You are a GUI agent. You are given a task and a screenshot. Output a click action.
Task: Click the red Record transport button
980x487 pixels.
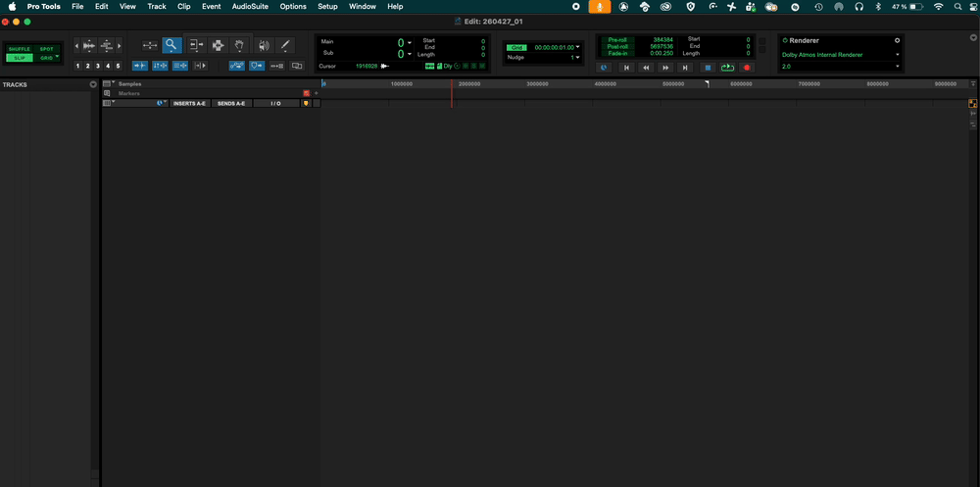746,67
